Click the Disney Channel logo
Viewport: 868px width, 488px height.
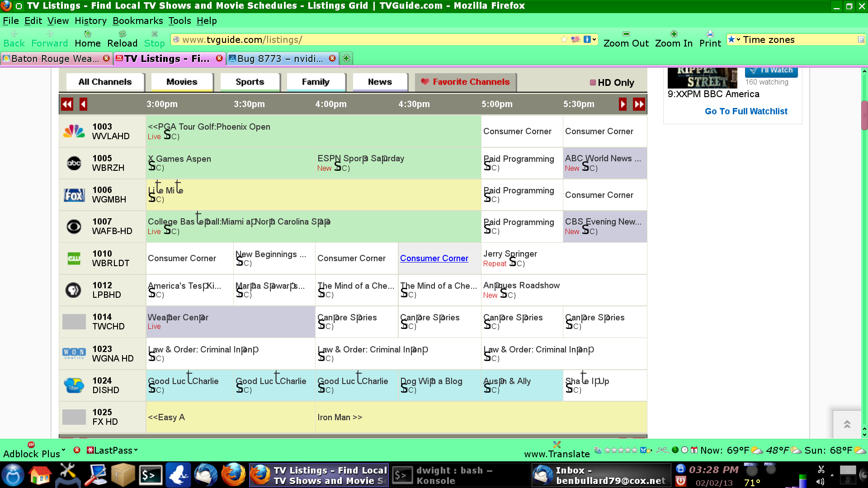point(74,385)
